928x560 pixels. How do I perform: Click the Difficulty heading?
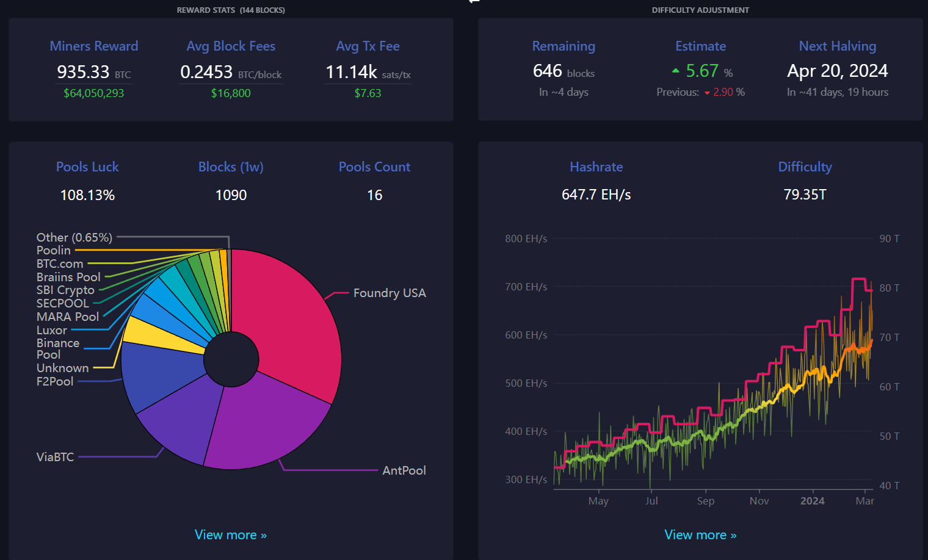[x=805, y=167]
